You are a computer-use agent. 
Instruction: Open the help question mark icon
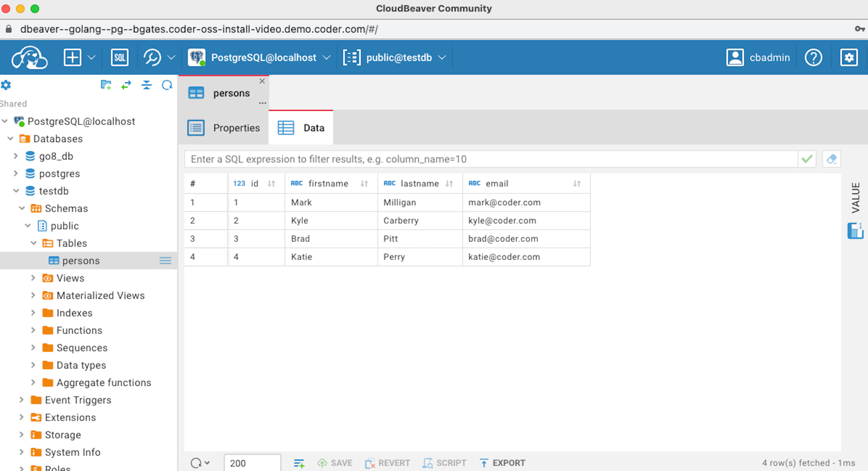[813, 58]
